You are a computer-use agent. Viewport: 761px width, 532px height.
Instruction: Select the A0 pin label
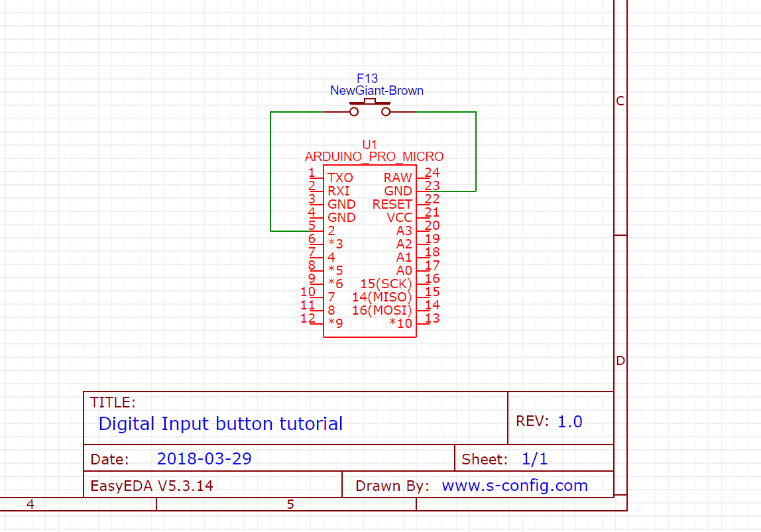coord(404,270)
